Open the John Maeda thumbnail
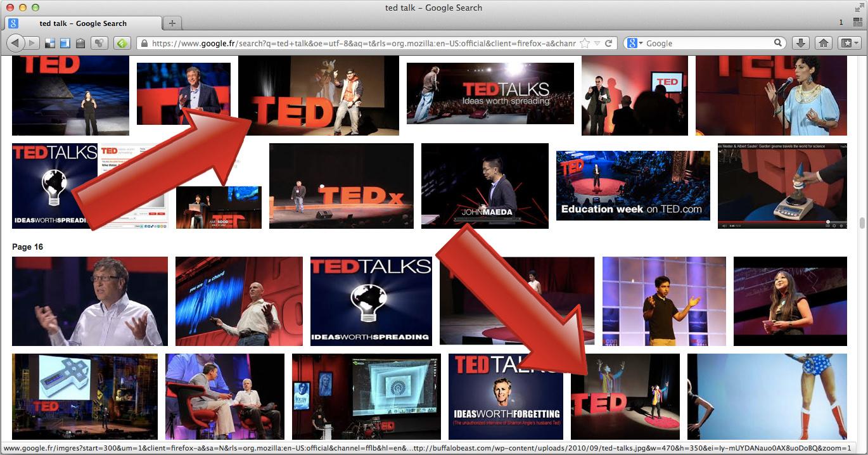This screenshot has width=868, height=455. click(485, 186)
